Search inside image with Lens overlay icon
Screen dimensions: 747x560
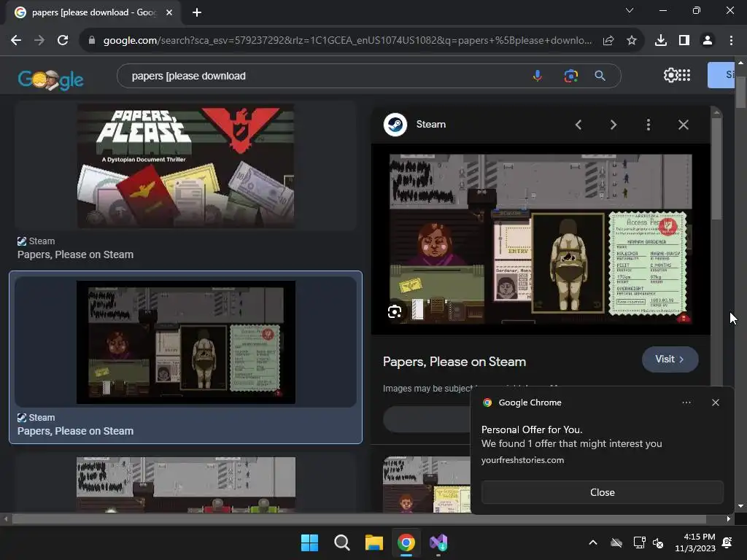click(395, 311)
